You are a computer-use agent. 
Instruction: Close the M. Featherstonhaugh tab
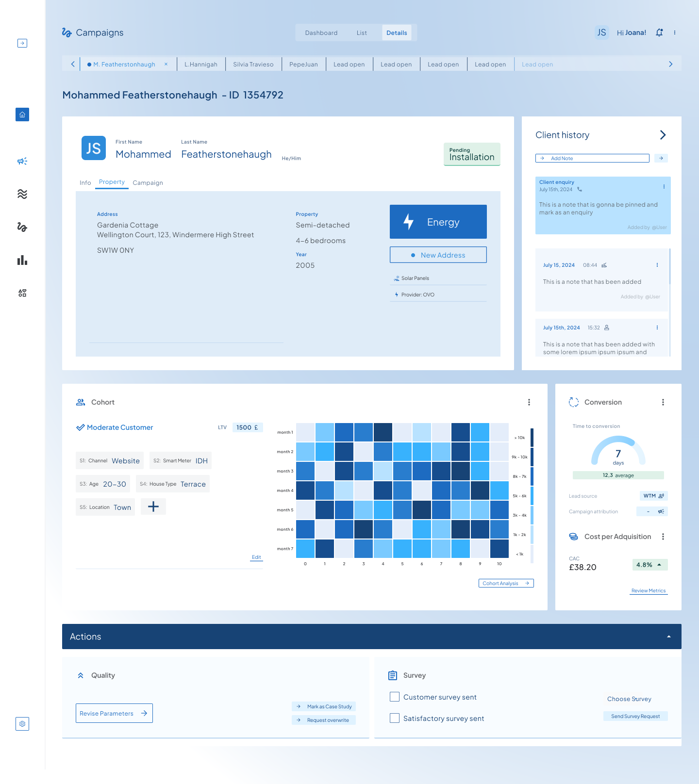pos(166,64)
